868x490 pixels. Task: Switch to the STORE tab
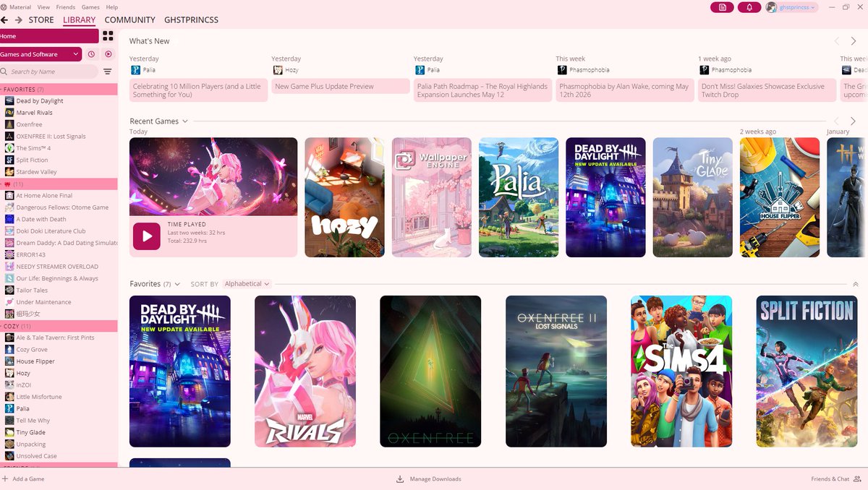pos(41,20)
